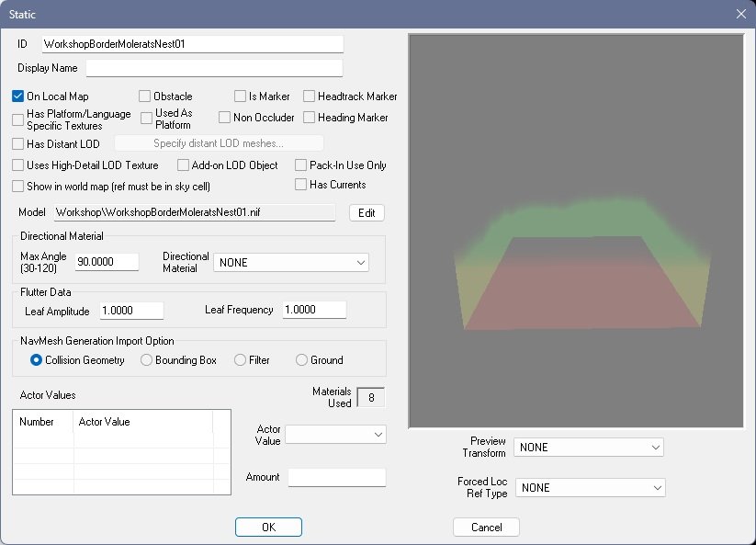Select Collision Geometry radio option
The image size is (756, 545).
[x=36, y=359]
